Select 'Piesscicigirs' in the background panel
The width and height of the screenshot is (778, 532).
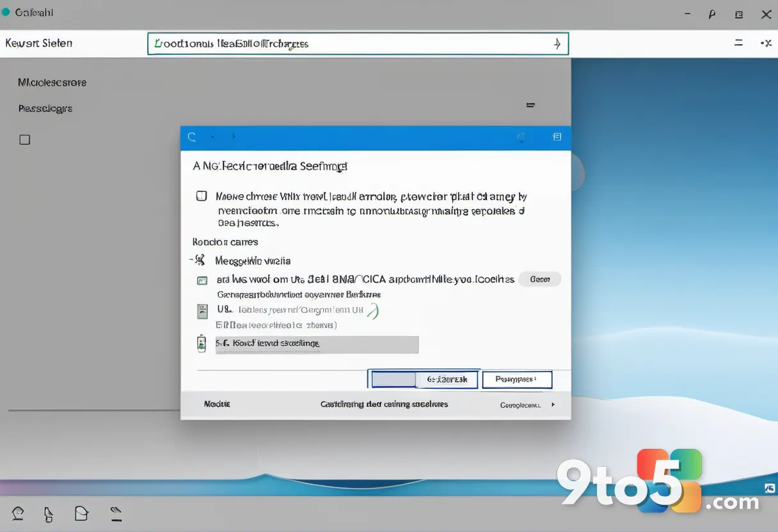pyautogui.click(x=45, y=109)
